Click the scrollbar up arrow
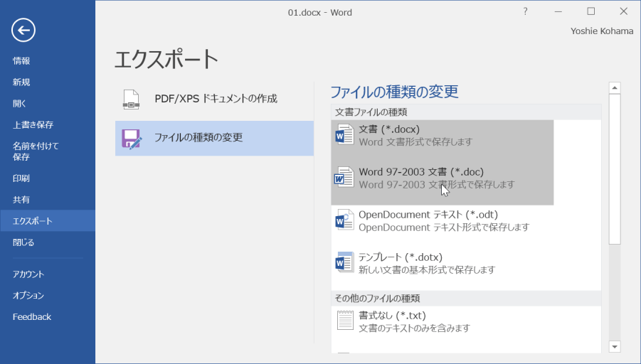Screen dimensions: 641x364 (x=615, y=88)
